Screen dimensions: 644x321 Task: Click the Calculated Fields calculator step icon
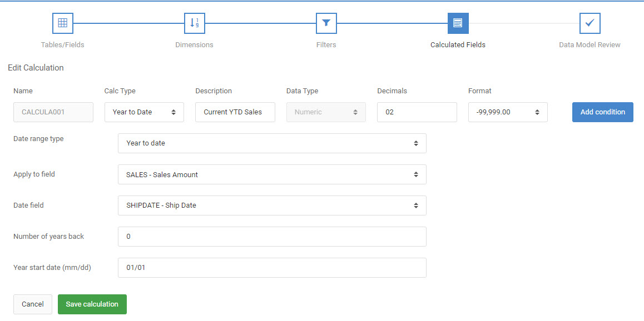458,23
